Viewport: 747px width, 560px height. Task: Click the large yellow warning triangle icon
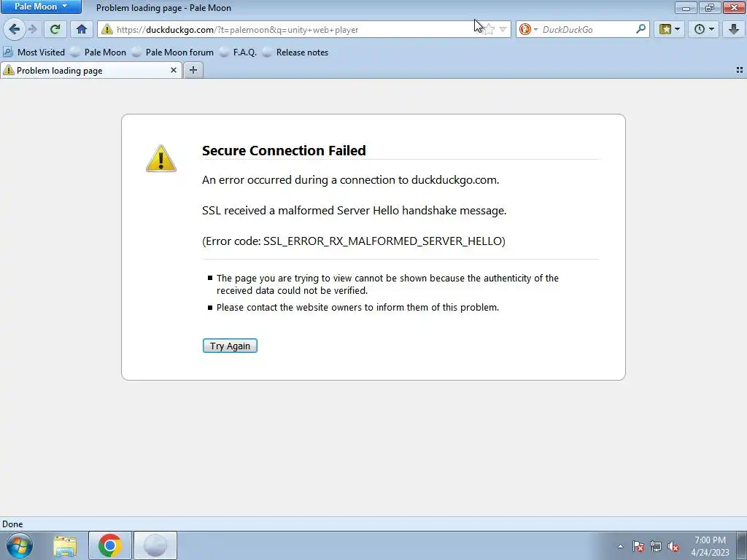161,158
